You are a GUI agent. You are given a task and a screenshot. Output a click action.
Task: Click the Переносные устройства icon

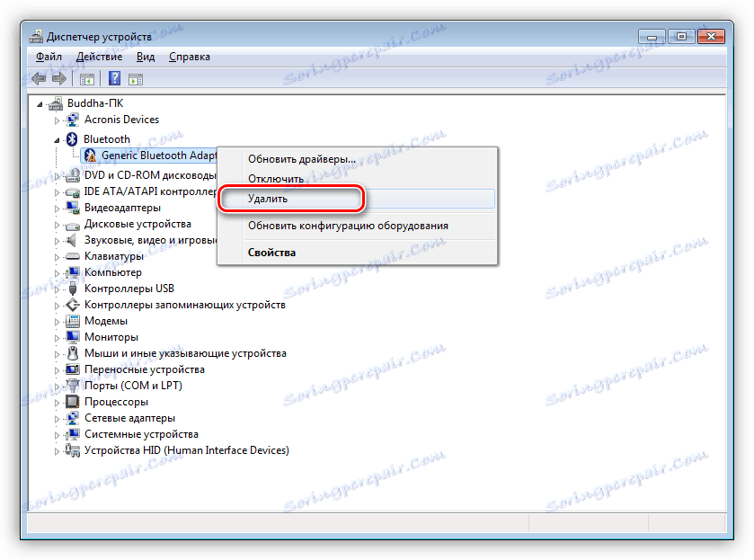[73, 369]
